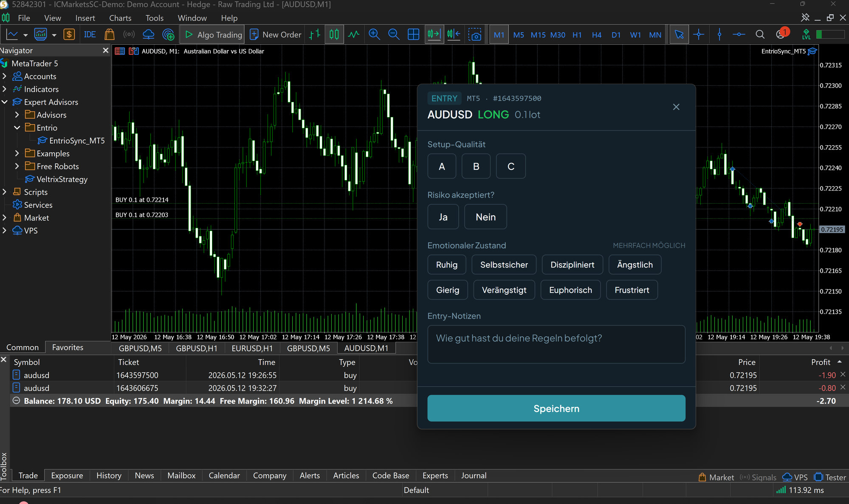Click the Market shopping bag toolbar icon
Screen dimensions: 849x504
coord(110,34)
